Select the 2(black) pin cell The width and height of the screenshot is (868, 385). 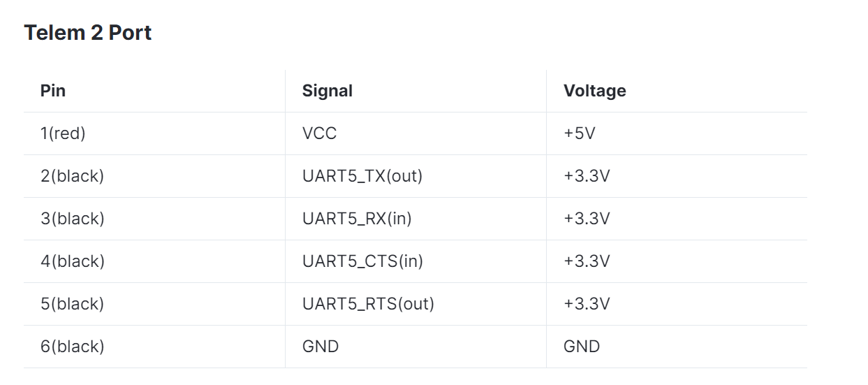72,176
